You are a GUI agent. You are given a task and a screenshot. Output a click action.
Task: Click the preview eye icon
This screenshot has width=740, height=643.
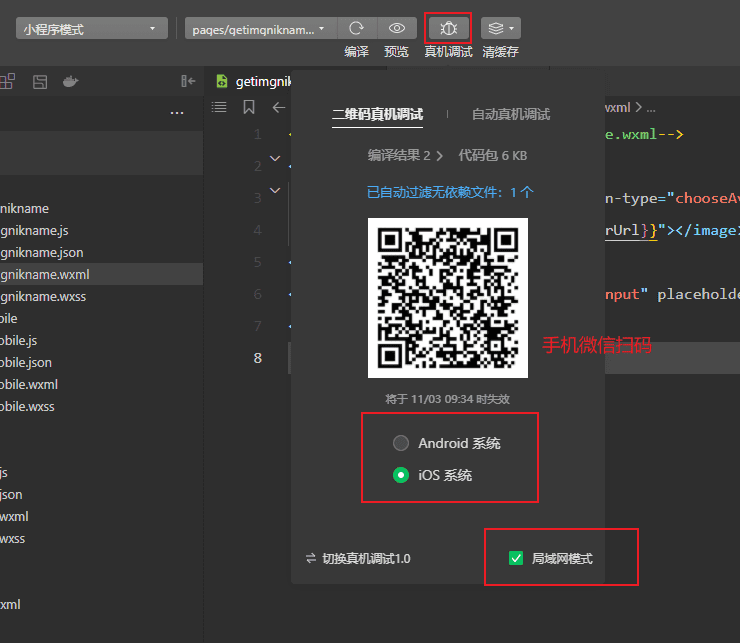(397, 28)
